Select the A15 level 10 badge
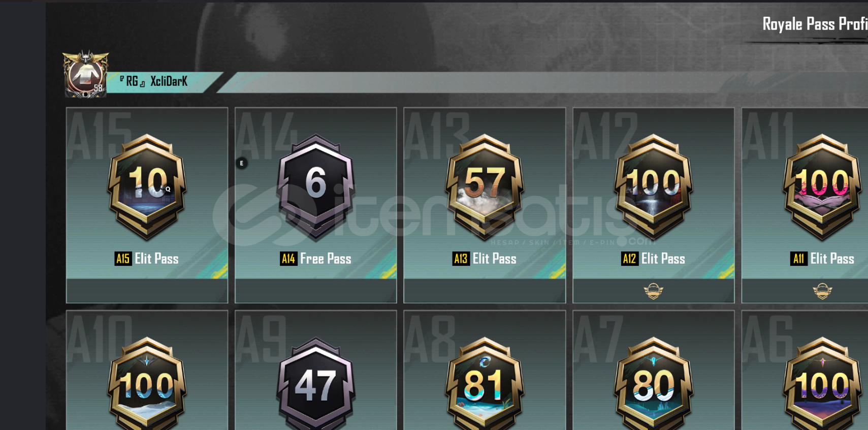 click(147, 187)
